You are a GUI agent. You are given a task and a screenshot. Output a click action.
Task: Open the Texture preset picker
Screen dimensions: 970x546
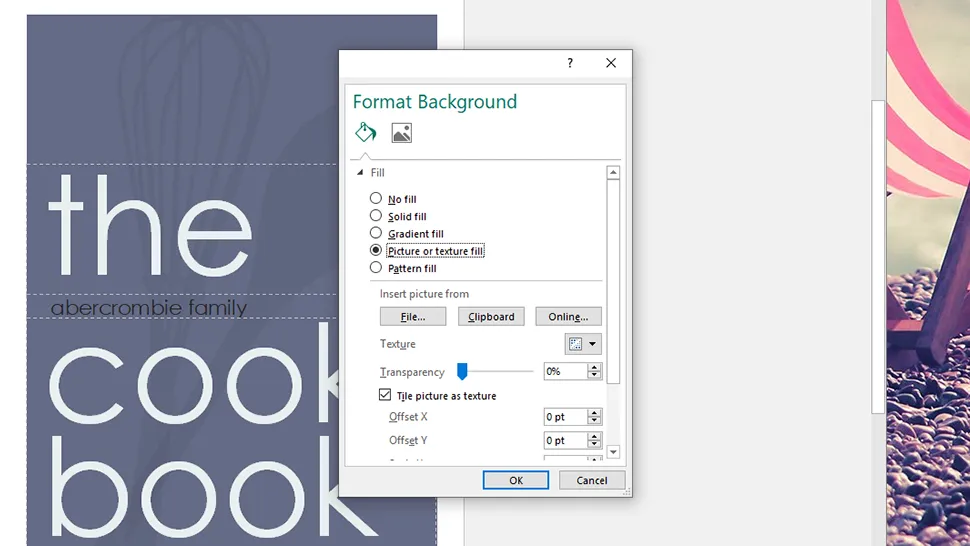coord(583,344)
